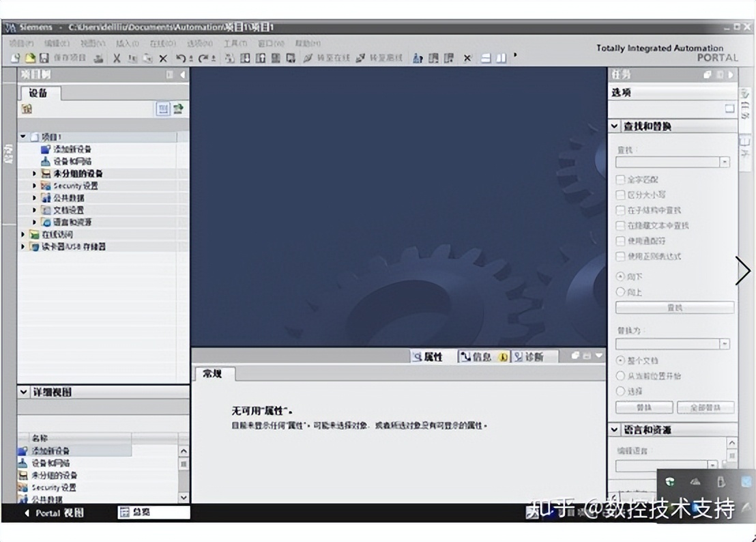Open the find (查找) combo box dropdown
Image resolution: width=756 pixels, height=542 pixels.
coord(724,162)
